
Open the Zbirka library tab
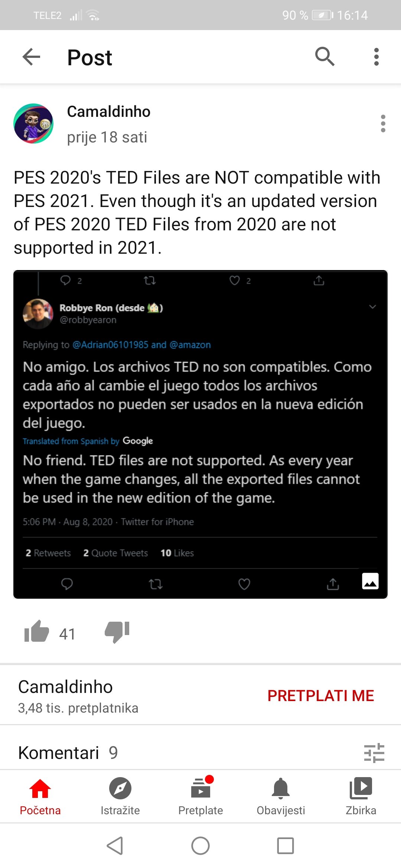click(361, 796)
